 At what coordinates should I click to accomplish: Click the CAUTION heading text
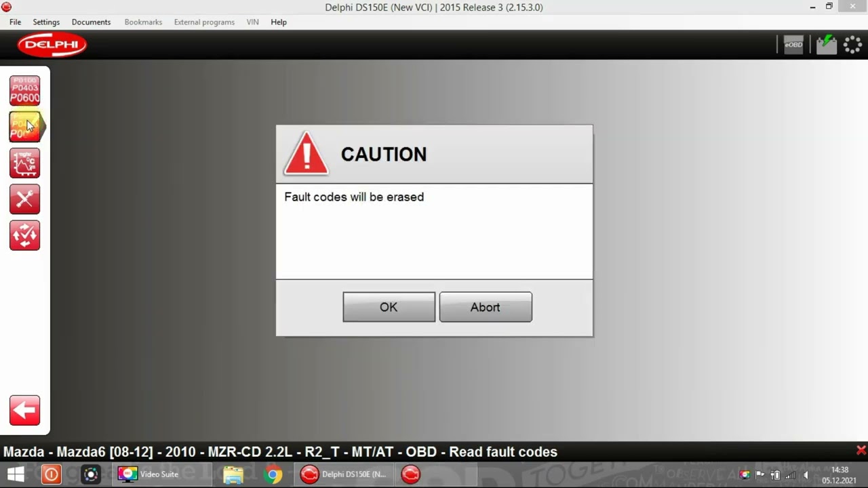(384, 155)
